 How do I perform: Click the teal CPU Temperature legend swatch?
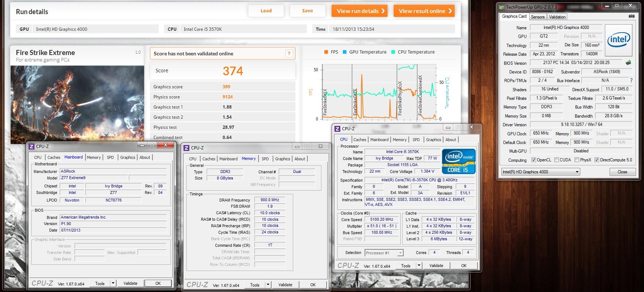pyautogui.click(x=393, y=52)
